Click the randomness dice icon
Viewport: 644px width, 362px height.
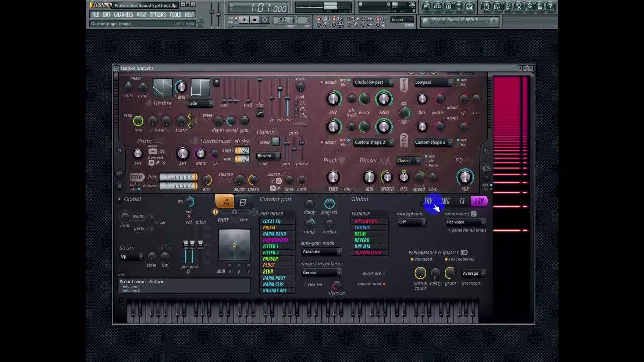pyautogui.click(x=474, y=214)
